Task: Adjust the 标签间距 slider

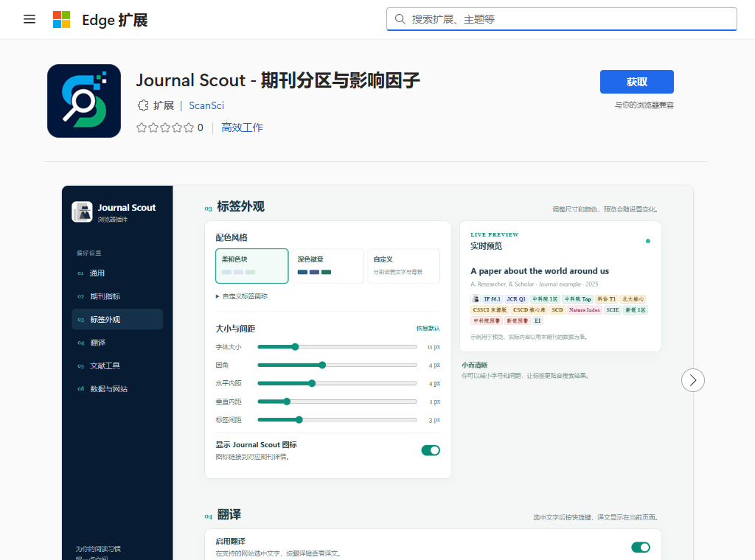Action: click(x=337, y=420)
